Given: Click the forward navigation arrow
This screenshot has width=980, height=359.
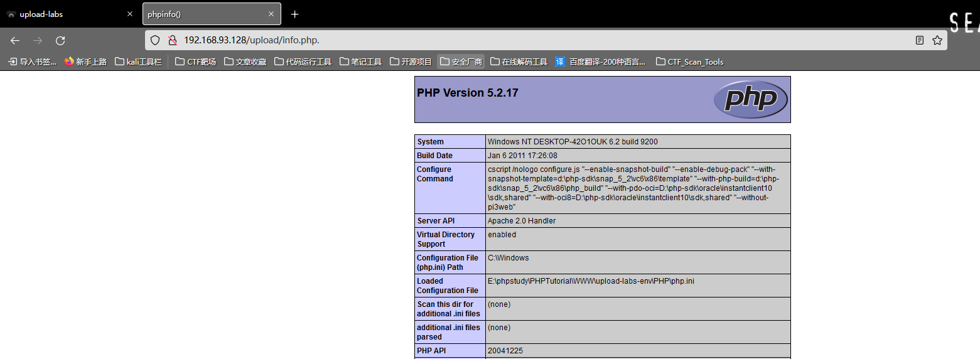Looking at the screenshot, I should coord(38,40).
